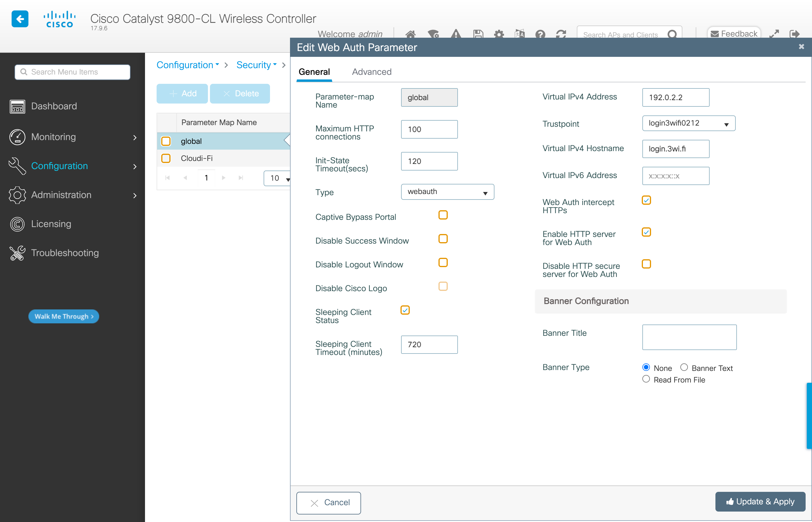
Task: Click the Virtual IPv6 Address field
Action: pyautogui.click(x=675, y=176)
